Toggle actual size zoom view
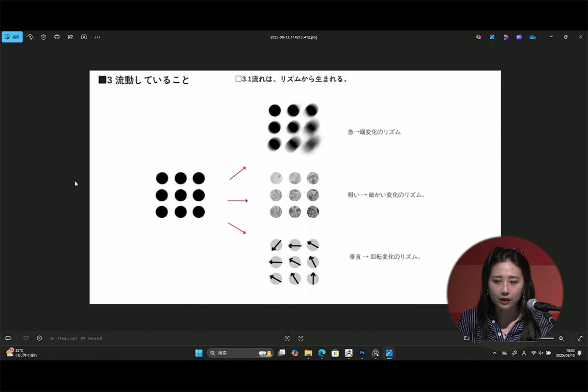Screen dimensions: 588x392 coord(301,338)
